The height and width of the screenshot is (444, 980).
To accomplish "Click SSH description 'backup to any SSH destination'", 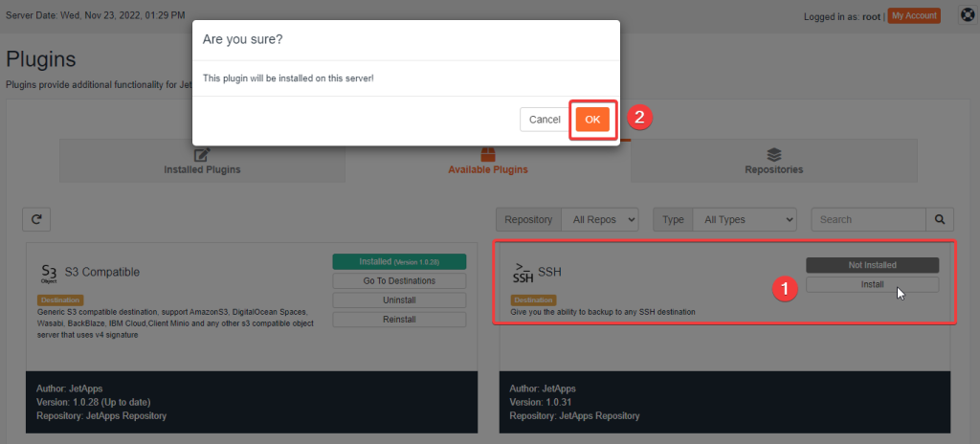I will [x=603, y=311].
